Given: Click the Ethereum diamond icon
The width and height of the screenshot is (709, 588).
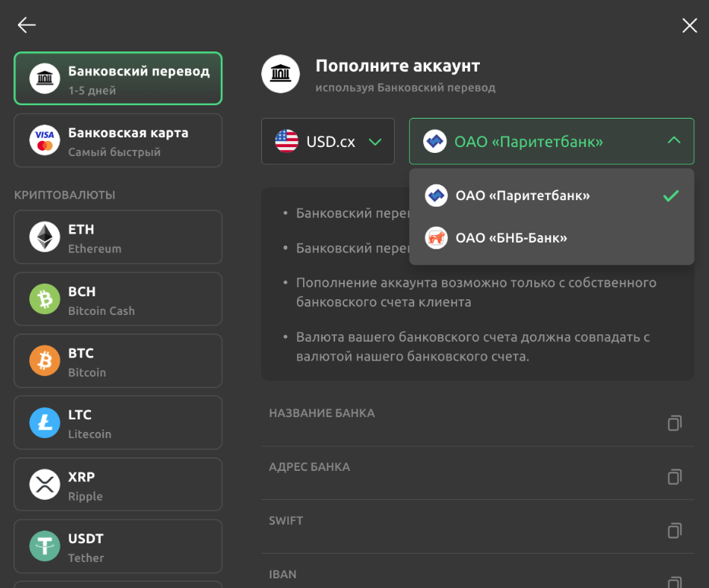Looking at the screenshot, I should point(45,237).
